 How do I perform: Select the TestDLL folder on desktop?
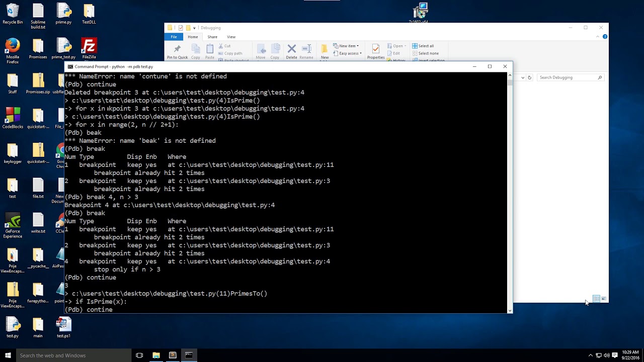coord(89,14)
